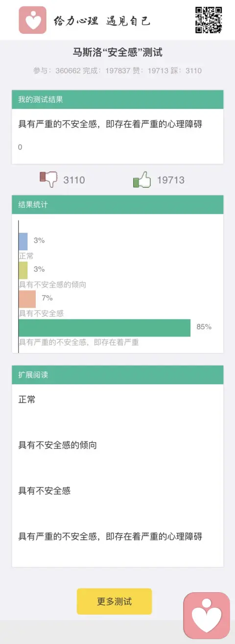Select the 扩展阅读 section header
Screen dimensions: 235x644
click(x=117, y=375)
